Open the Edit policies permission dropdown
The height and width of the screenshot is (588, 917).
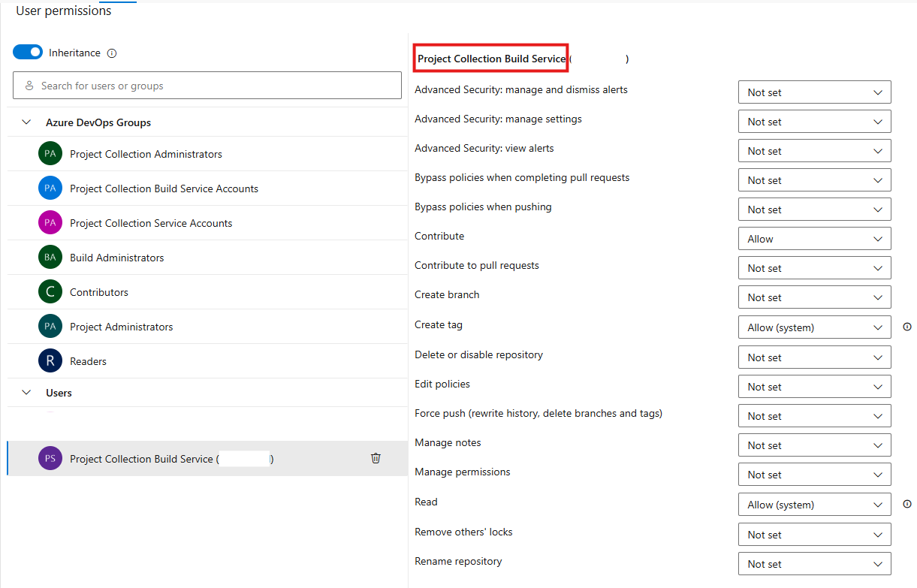pyautogui.click(x=815, y=387)
